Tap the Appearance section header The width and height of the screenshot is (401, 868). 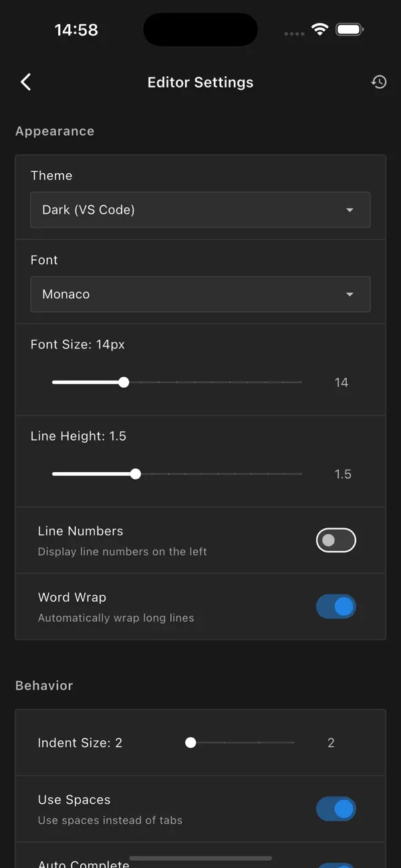coord(55,131)
